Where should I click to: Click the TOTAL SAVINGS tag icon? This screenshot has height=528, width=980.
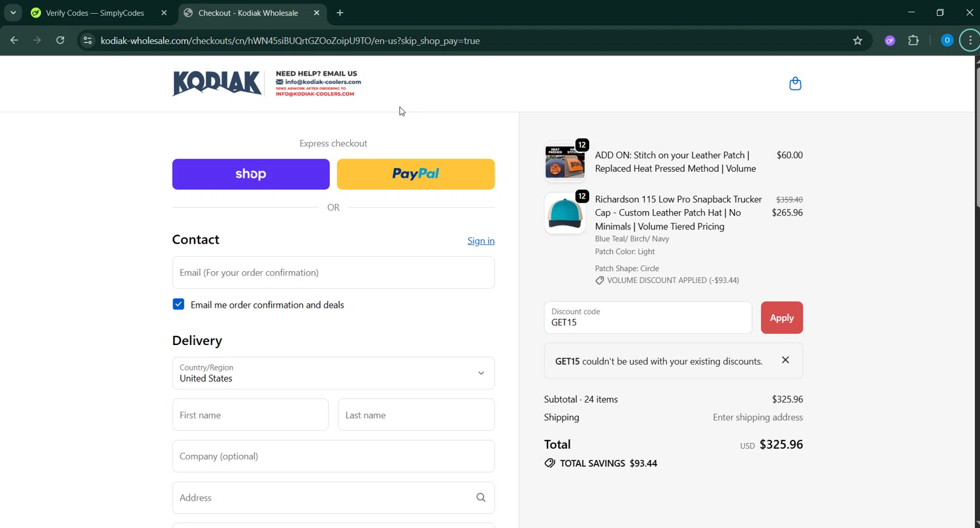coord(550,463)
